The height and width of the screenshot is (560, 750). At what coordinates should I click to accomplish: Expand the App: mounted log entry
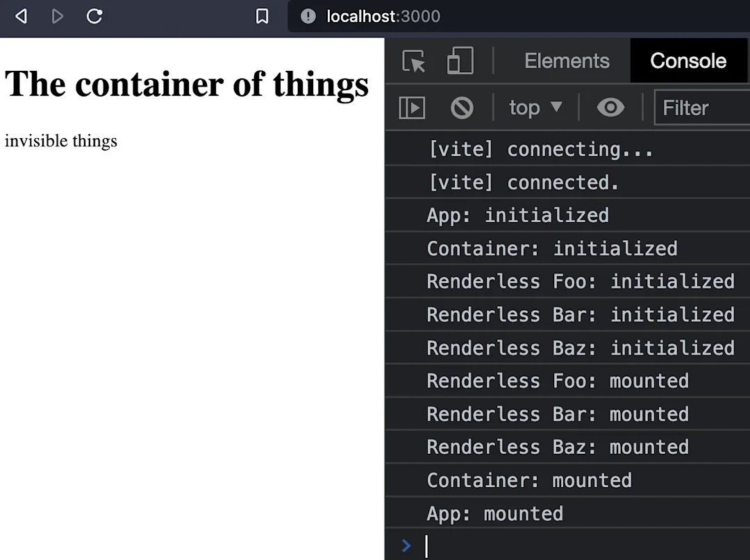click(494, 513)
